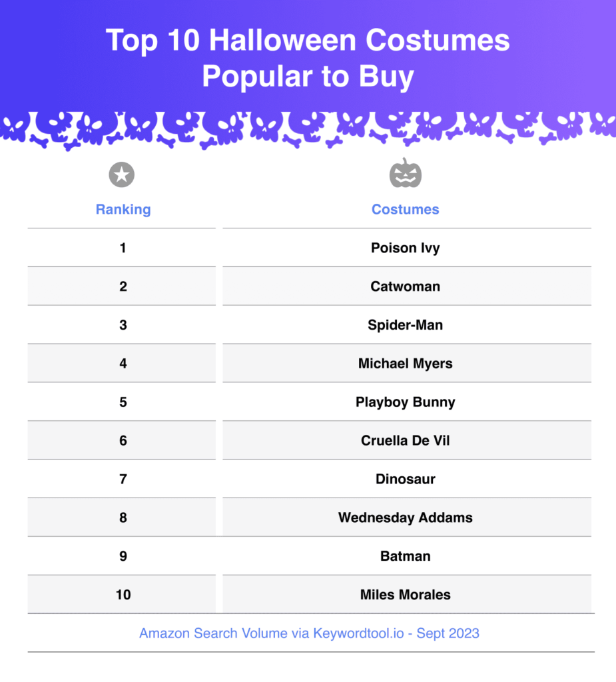The height and width of the screenshot is (682, 616).
Task: Select the Costumes column header
Action: 406,209
